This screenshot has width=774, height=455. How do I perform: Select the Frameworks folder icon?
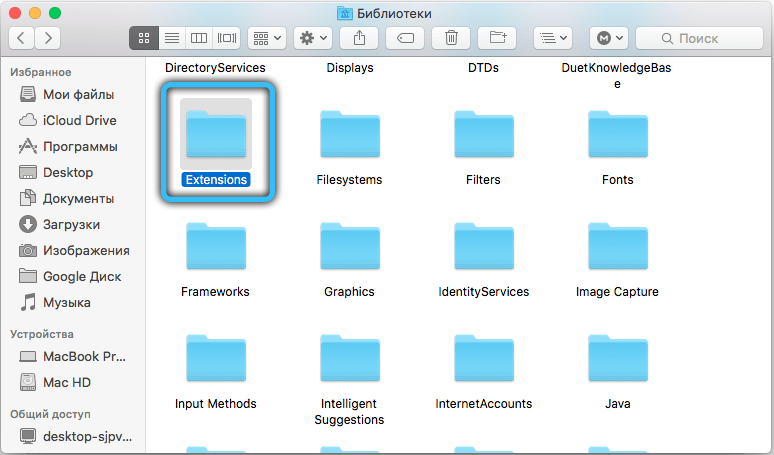point(216,246)
